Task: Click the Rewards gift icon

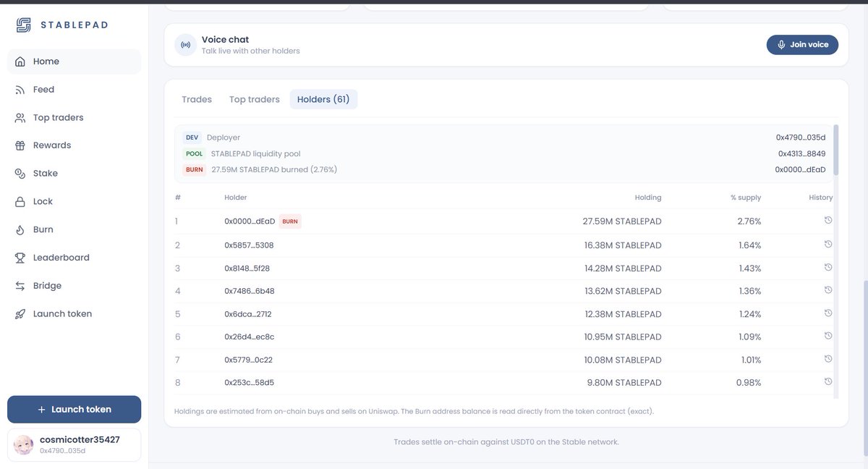Action: tap(20, 145)
